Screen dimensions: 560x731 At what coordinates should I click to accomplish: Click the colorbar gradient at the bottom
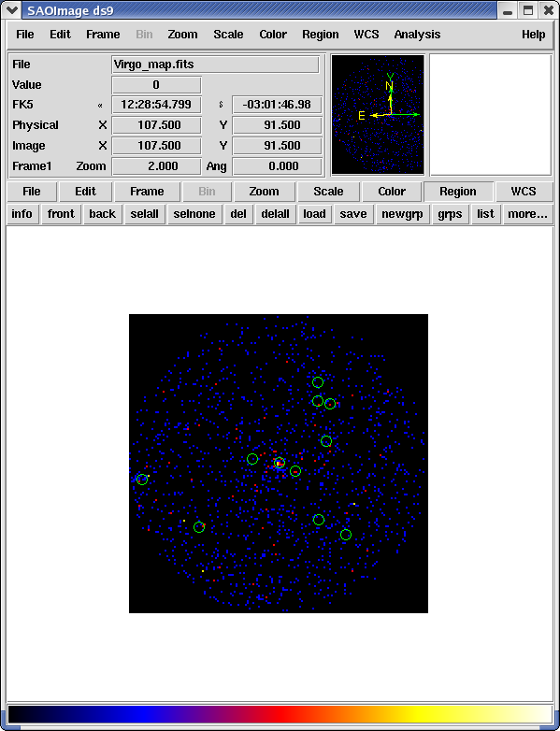[280, 714]
